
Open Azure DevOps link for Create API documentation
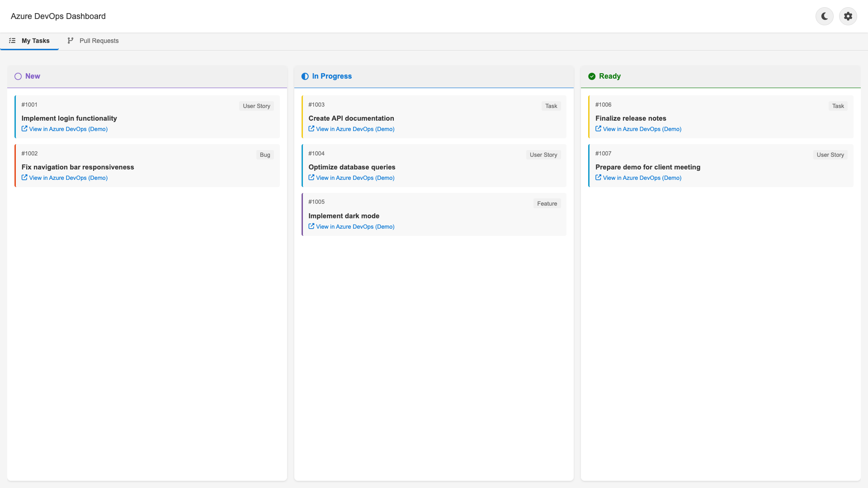click(x=351, y=129)
